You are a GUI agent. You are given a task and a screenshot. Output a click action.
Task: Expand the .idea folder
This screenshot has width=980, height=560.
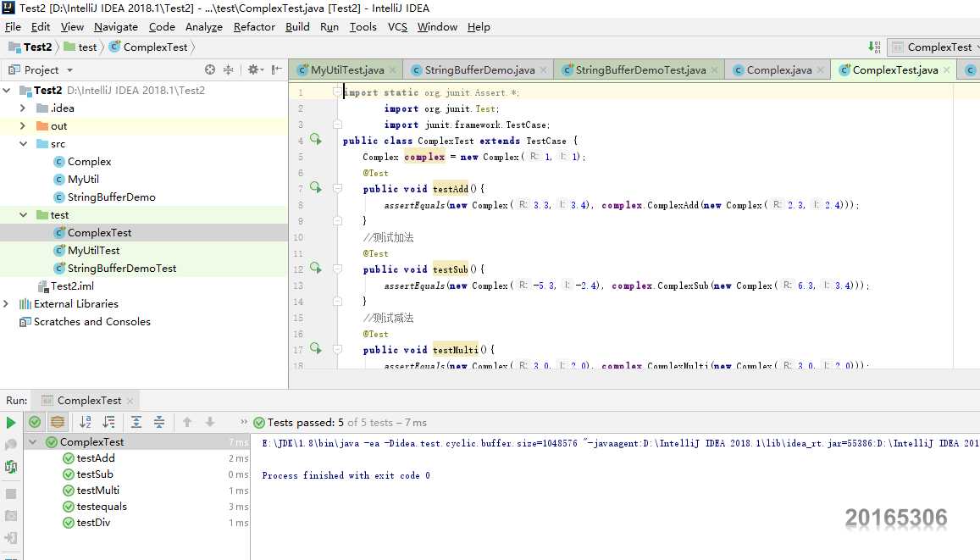[24, 108]
